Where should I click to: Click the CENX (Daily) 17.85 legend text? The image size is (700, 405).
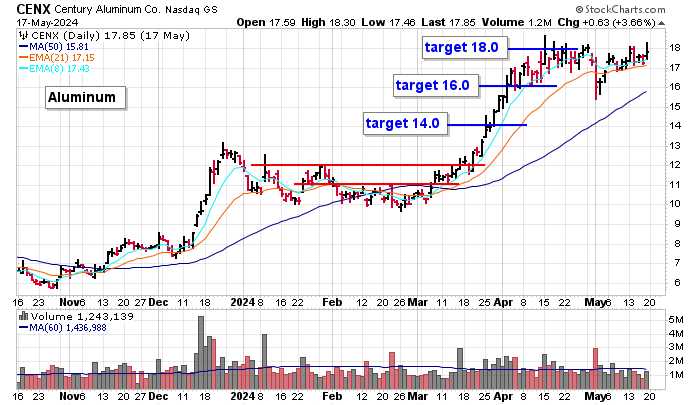tap(110, 36)
